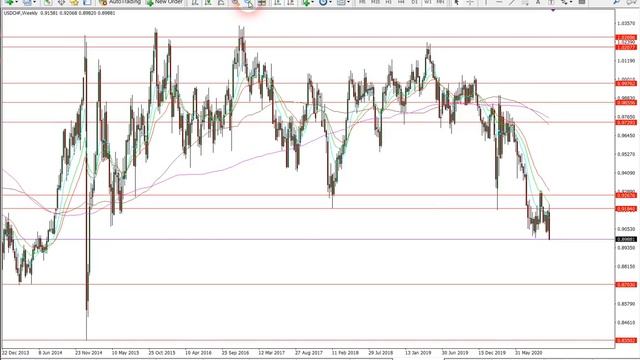Screen dimensions: 640x360
Task: Click the 1.03570 price scale value
Action: (x=626, y=24)
